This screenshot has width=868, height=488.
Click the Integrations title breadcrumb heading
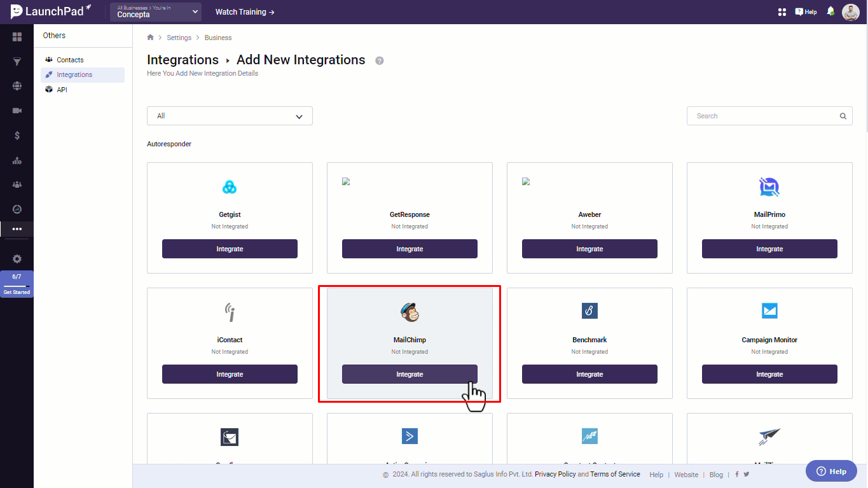pos(183,60)
